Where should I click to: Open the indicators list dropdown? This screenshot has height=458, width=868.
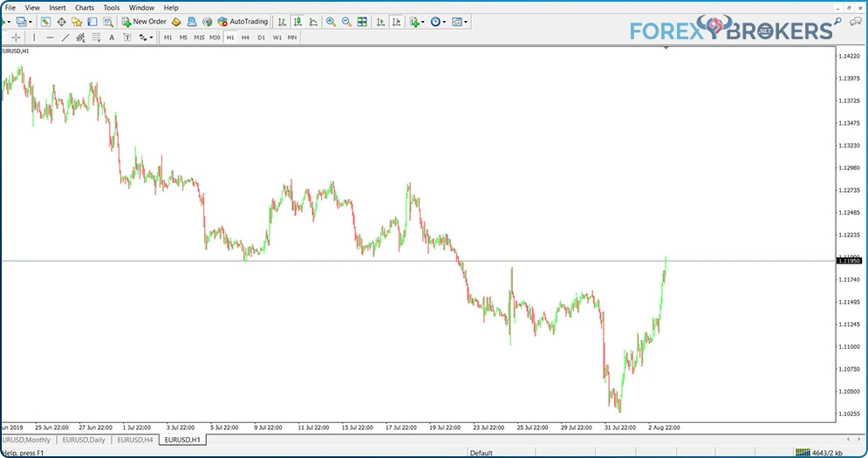[x=417, y=22]
